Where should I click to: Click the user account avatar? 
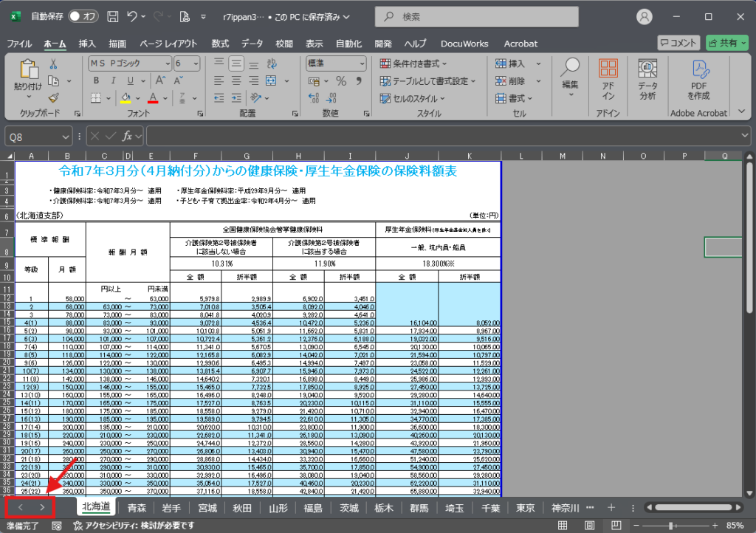point(644,17)
